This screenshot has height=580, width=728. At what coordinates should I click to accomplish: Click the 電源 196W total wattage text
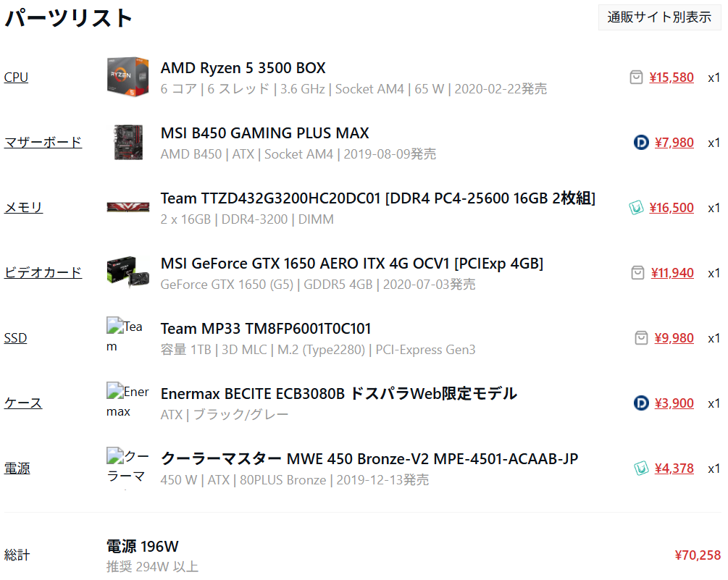click(x=143, y=546)
